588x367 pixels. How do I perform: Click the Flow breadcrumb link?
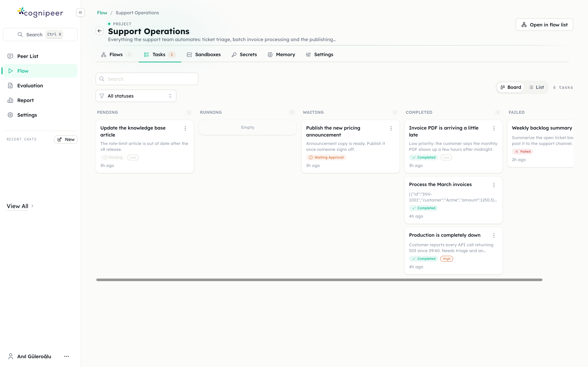click(x=102, y=13)
